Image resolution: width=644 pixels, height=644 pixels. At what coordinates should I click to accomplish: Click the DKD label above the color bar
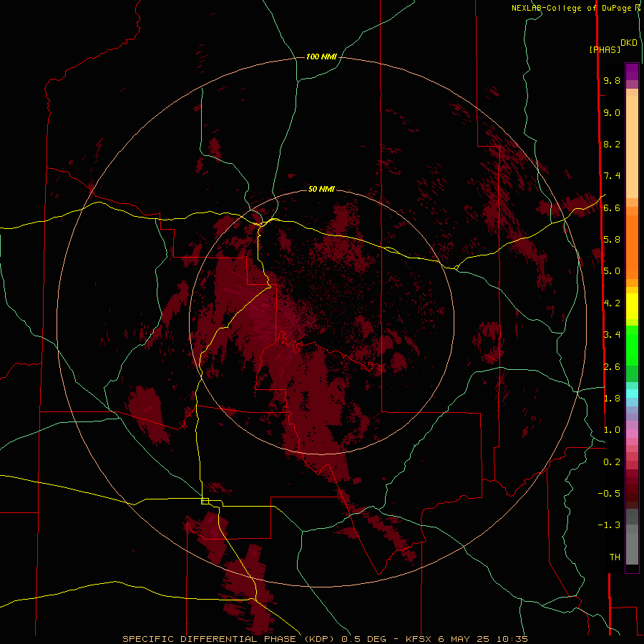pyautogui.click(x=629, y=43)
